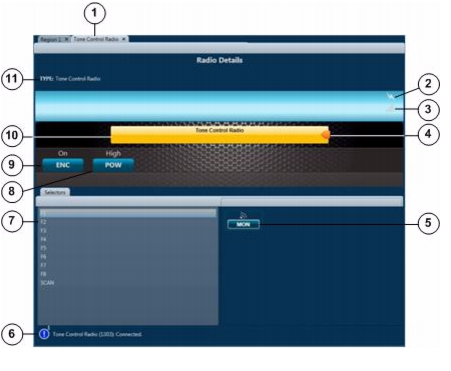Screen dimensions: 451x371
Task: Click the voice activity icon in cyan bar
Action: click(390, 96)
